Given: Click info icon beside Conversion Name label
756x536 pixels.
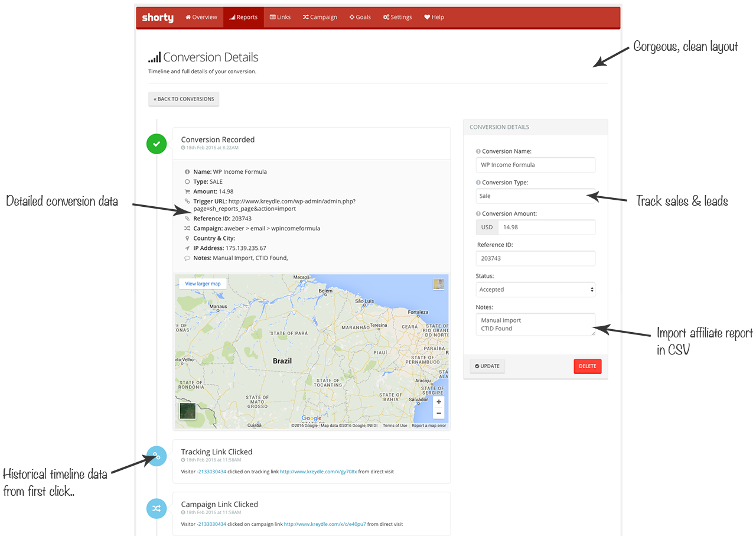Looking at the screenshot, I should click(478, 151).
